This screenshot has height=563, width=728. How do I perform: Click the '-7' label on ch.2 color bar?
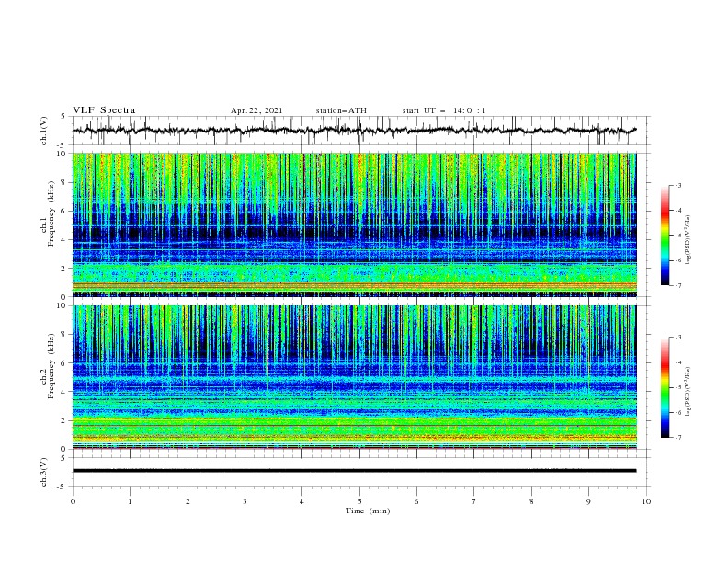pos(678,438)
